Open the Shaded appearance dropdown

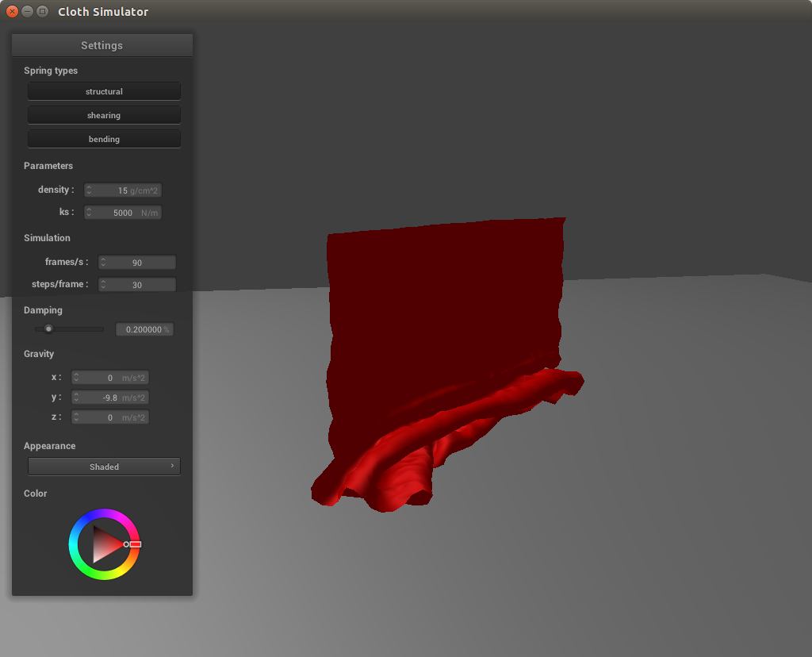click(x=104, y=467)
